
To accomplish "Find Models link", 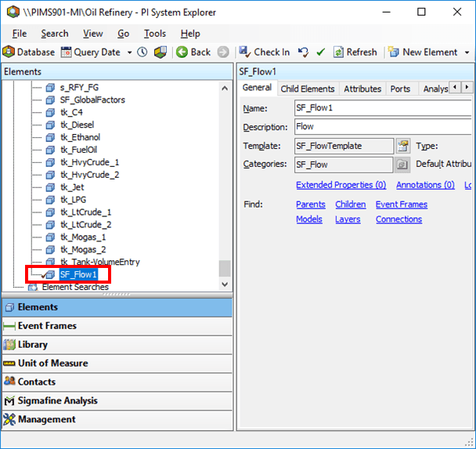I will pos(309,219).
